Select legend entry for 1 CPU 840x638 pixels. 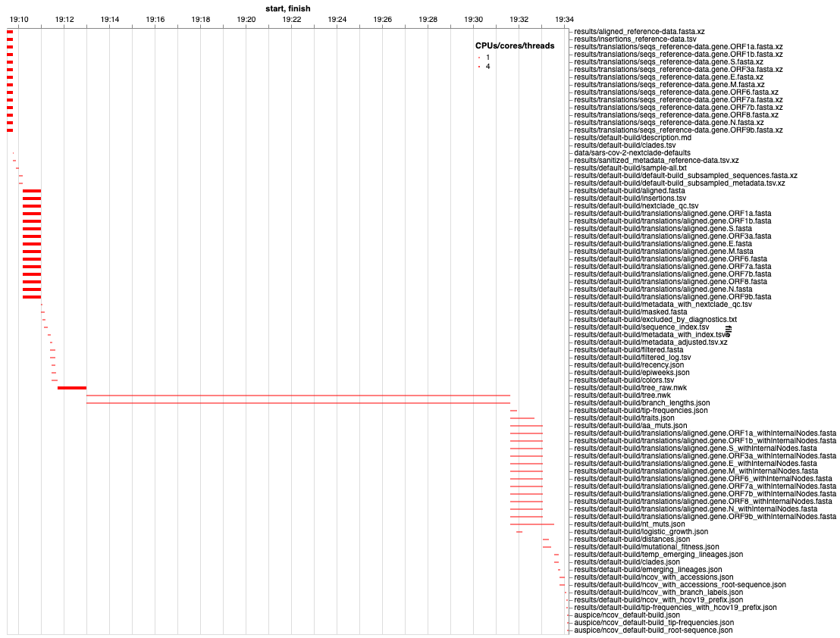[x=484, y=58]
